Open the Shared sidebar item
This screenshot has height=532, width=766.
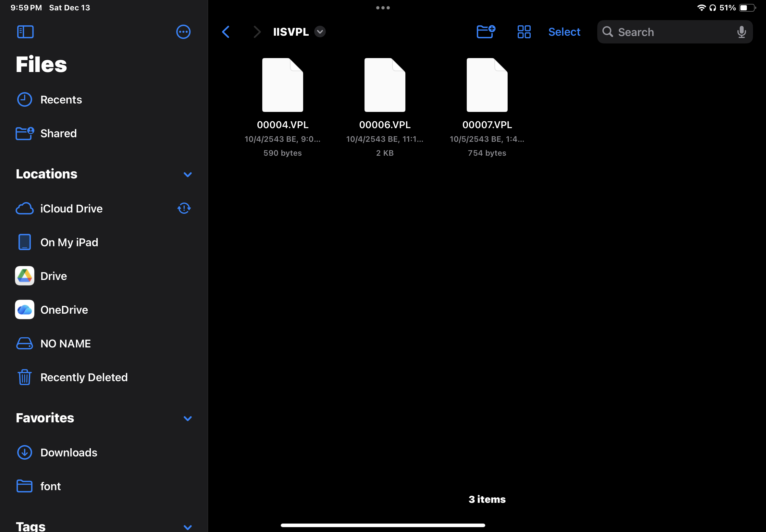tap(58, 133)
